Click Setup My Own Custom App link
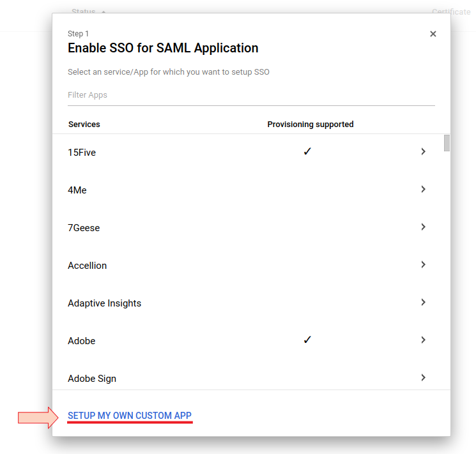 pyautogui.click(x=130, y=416)
